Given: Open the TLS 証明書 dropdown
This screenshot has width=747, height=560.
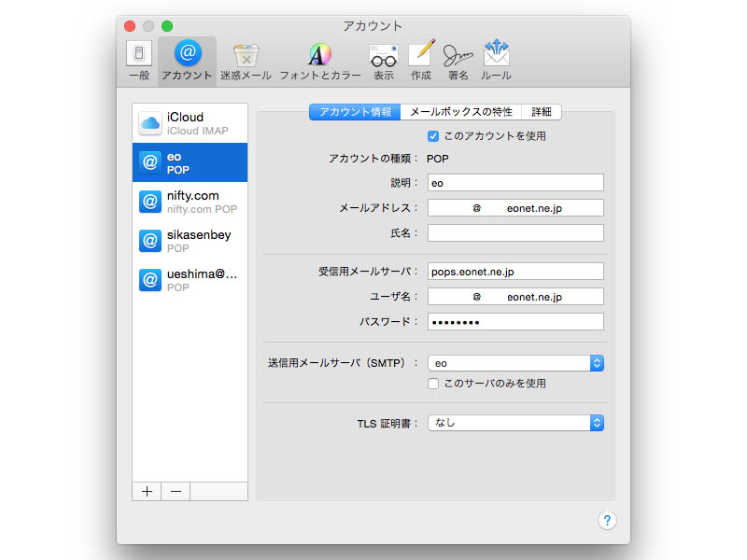Looking at the screenshot, I should pos(515,423).
